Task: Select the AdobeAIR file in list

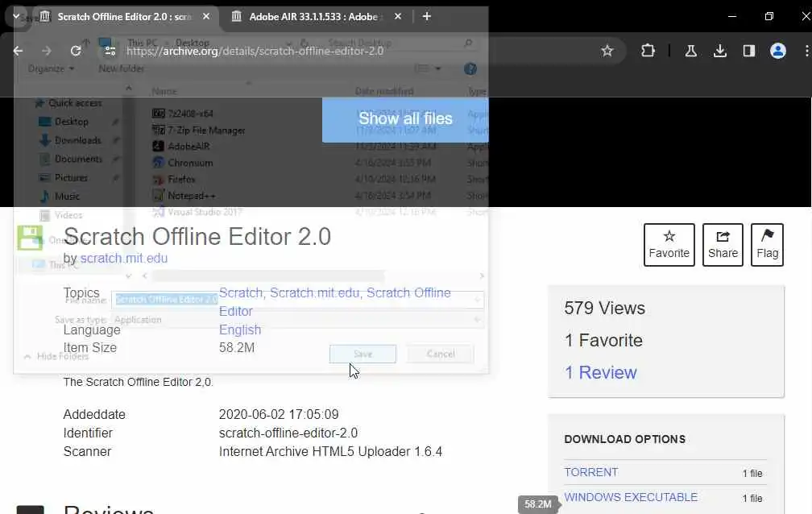Action: (181, 146)
